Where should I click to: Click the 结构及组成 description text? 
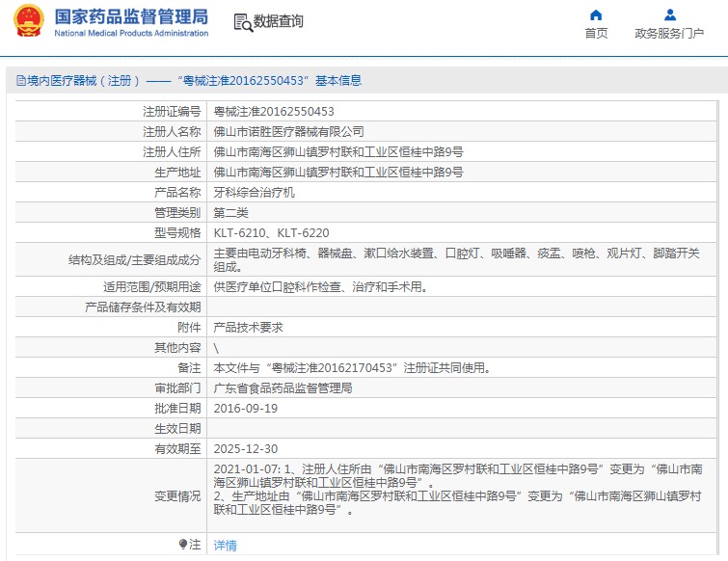(456, 260)
